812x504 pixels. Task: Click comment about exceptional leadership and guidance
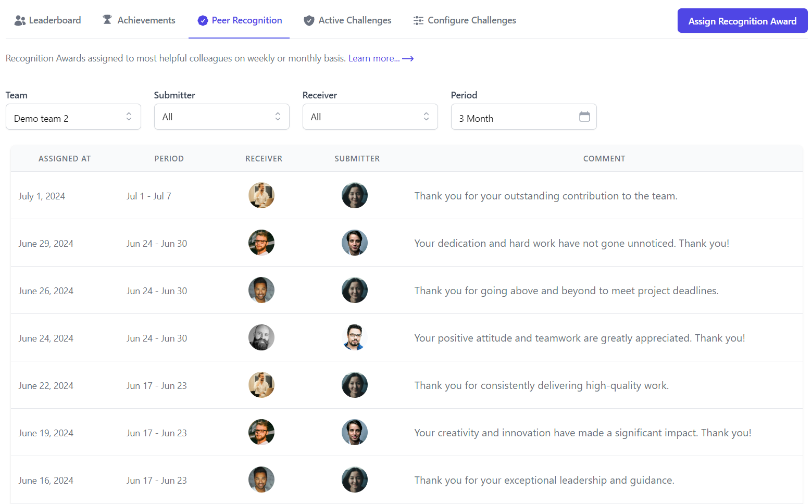[x=544, y=480]
